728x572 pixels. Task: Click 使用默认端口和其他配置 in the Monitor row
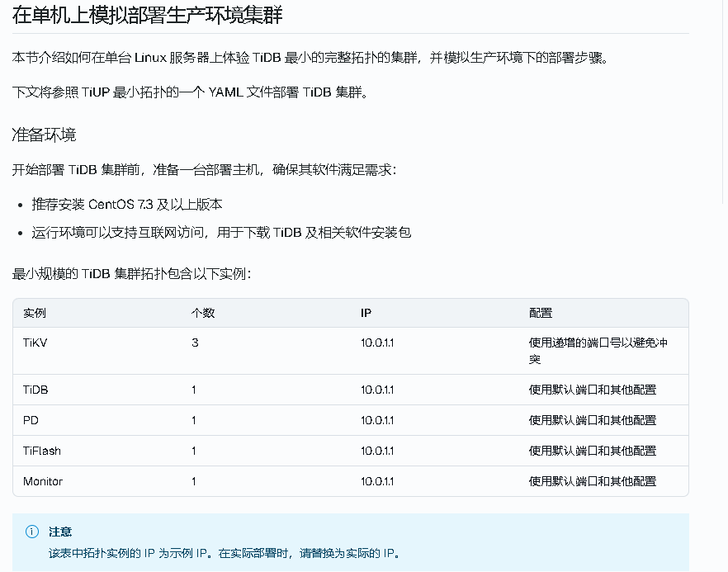click(x=593, y=481)
